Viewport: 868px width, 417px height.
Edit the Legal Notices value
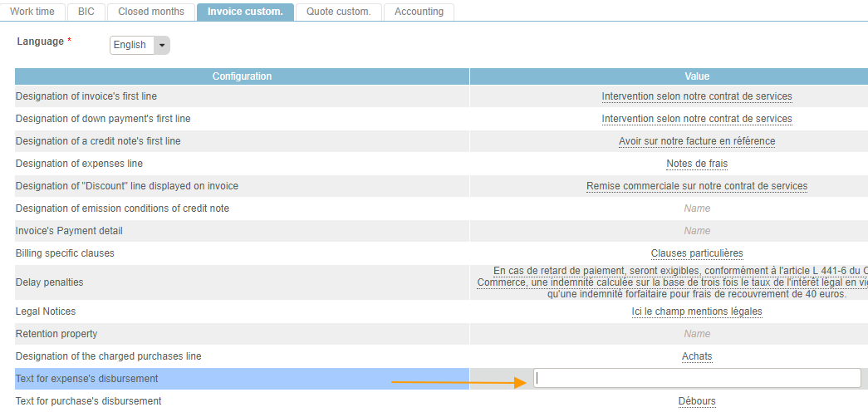coord(696,312)
